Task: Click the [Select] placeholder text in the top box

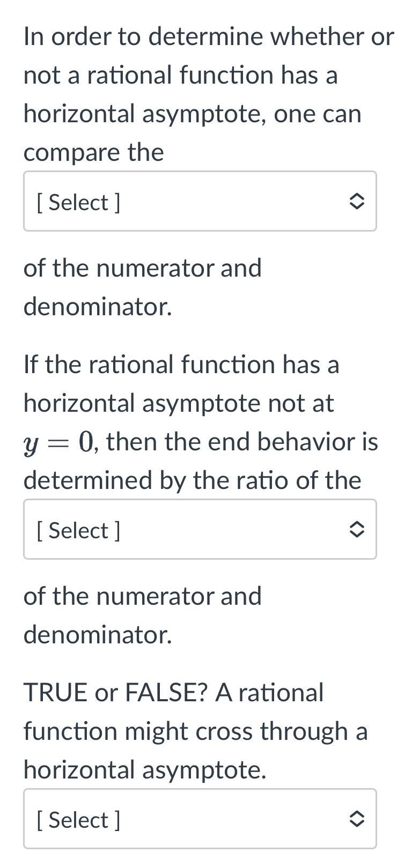Action: (x=78, y=202)
